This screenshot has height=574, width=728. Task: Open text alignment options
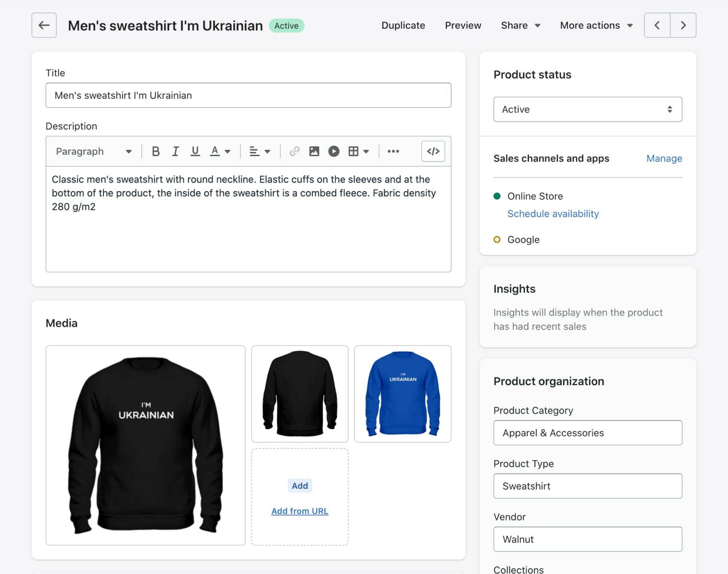pos(260,151)
